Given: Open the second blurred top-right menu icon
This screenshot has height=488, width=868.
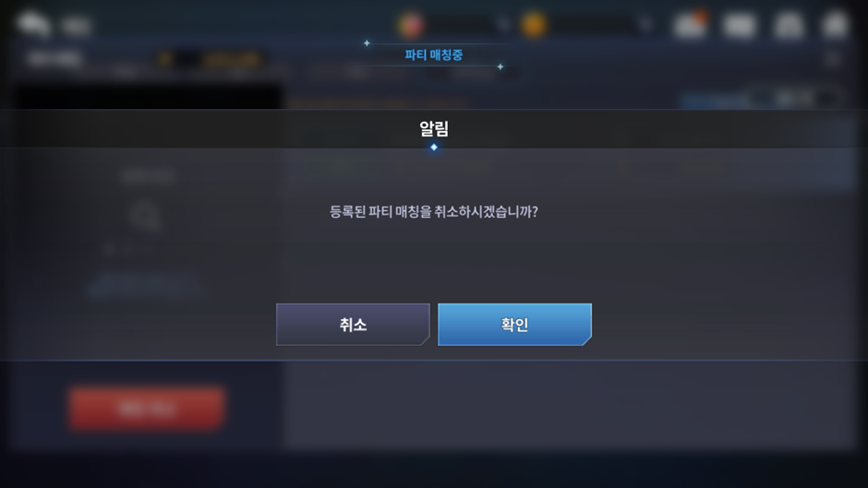Looking at the screenshot, I should pyautogui.click(x=740, y=25).
